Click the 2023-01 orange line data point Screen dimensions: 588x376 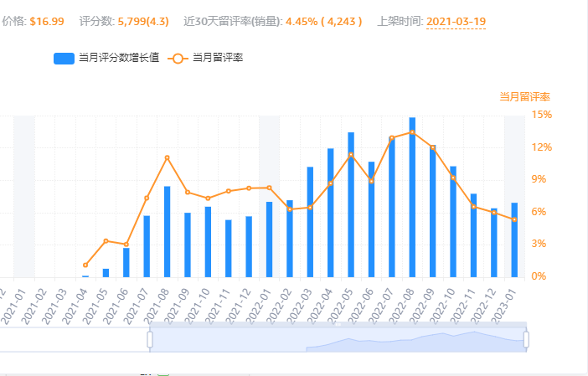(x=514, y=219)
